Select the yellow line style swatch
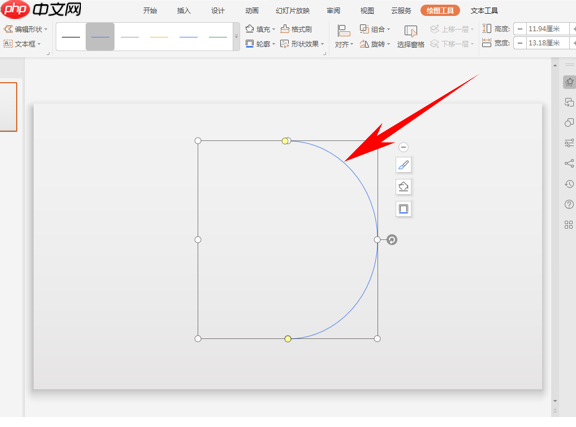The image size is (576, 427). (x=159, y=37)
